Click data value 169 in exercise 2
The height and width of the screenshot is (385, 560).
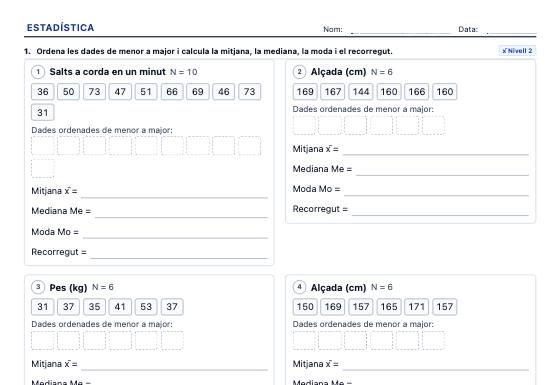pos(305,92)
